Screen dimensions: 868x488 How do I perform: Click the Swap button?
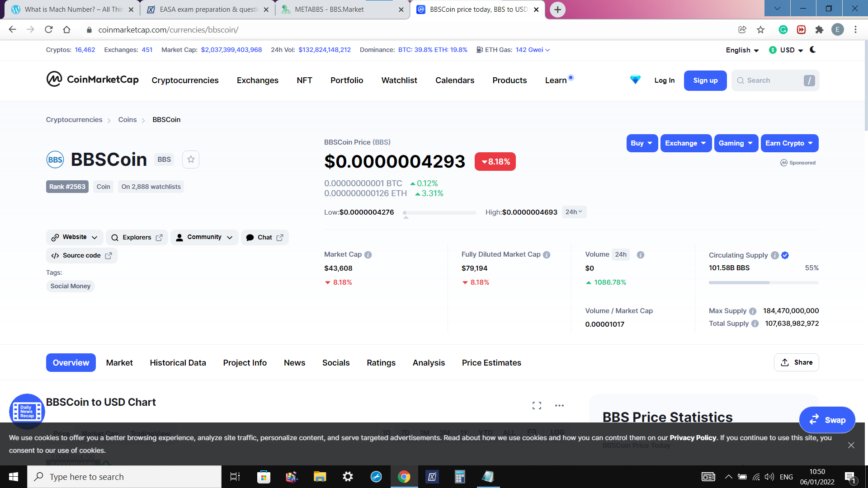pyautogui.click(x=827, y=420)
